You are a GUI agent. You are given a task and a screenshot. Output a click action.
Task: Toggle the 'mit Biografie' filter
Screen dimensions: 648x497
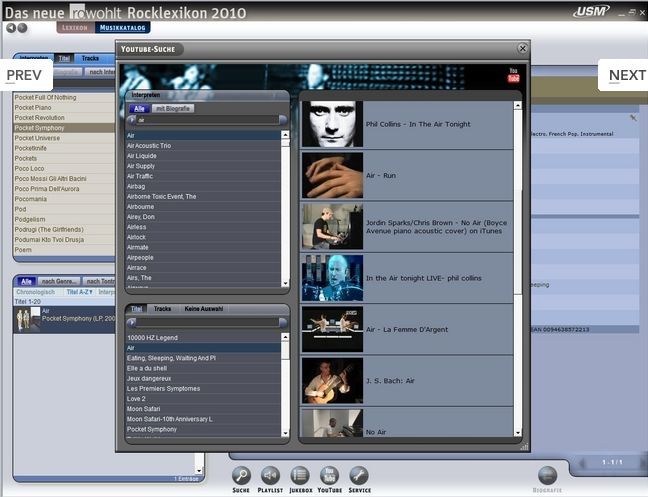pos(173,108)
